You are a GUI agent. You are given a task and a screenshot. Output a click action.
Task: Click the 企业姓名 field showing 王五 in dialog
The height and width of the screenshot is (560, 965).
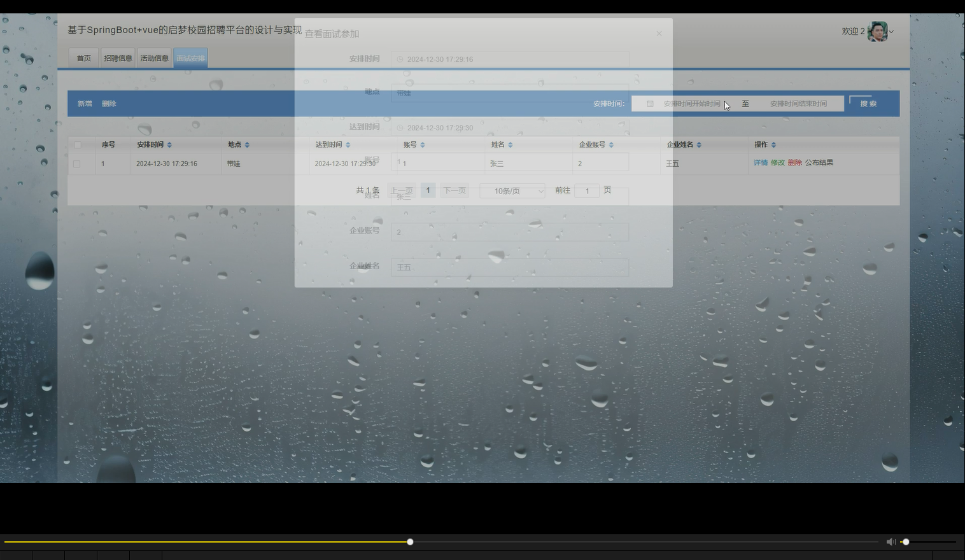(x=510, y=267)
